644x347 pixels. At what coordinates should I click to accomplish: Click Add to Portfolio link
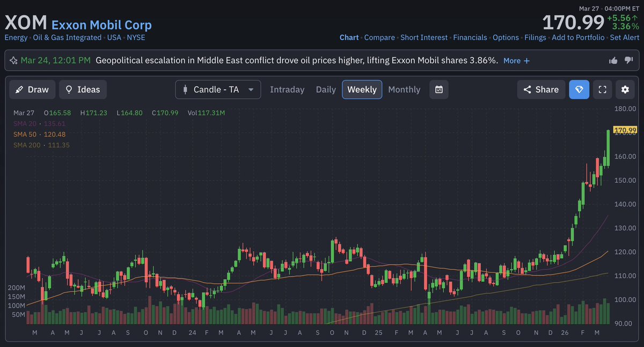(578, 38)
